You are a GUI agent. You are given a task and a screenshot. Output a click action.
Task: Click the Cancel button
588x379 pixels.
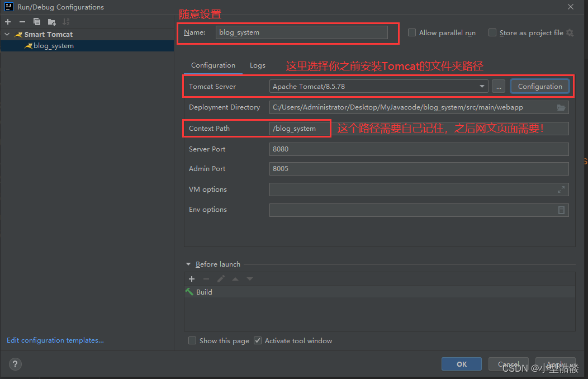click(509, 364)
